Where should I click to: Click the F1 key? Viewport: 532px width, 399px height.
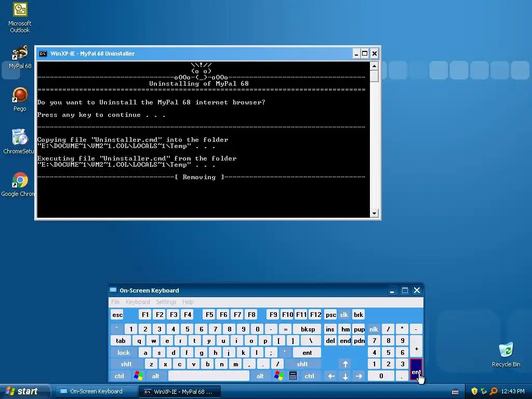click(145, 314)
